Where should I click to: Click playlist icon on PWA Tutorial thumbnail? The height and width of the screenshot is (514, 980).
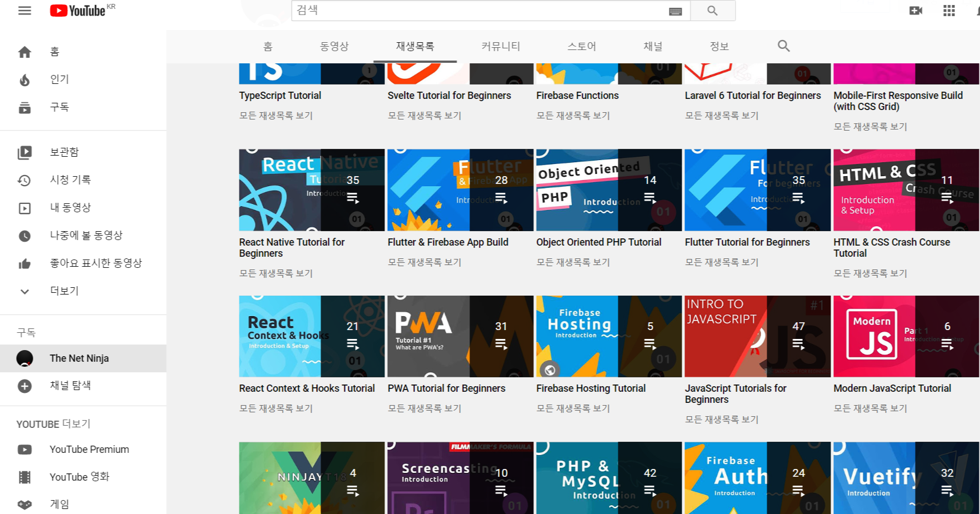click(x=501, y=344)
